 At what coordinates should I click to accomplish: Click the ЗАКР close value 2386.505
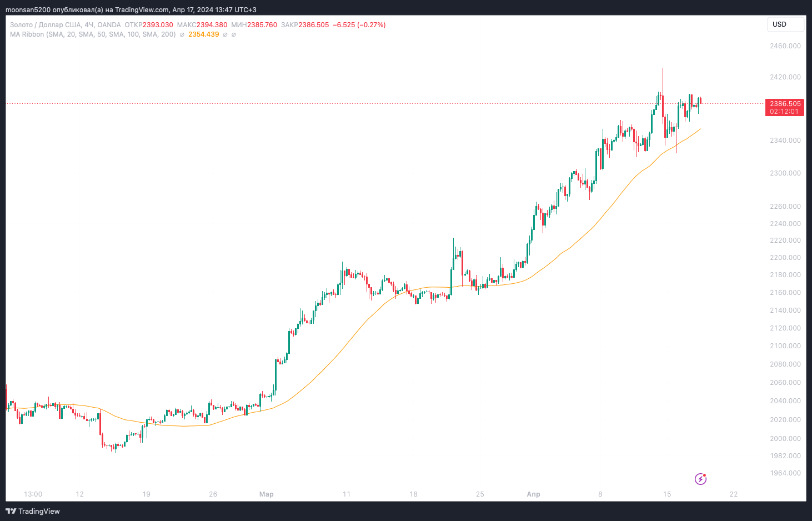(314, 25)
